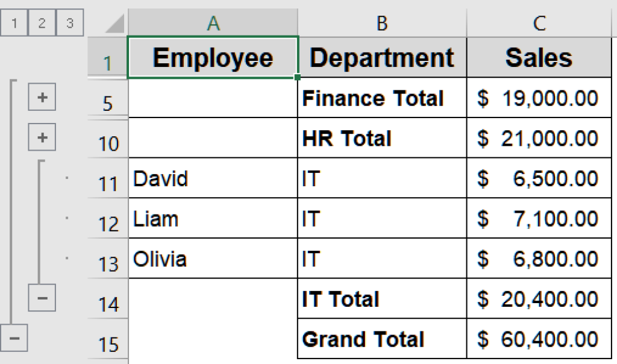The height and width of the screenshot is (364, 617).
Task: Select column A header
Action: coord(212,22)
